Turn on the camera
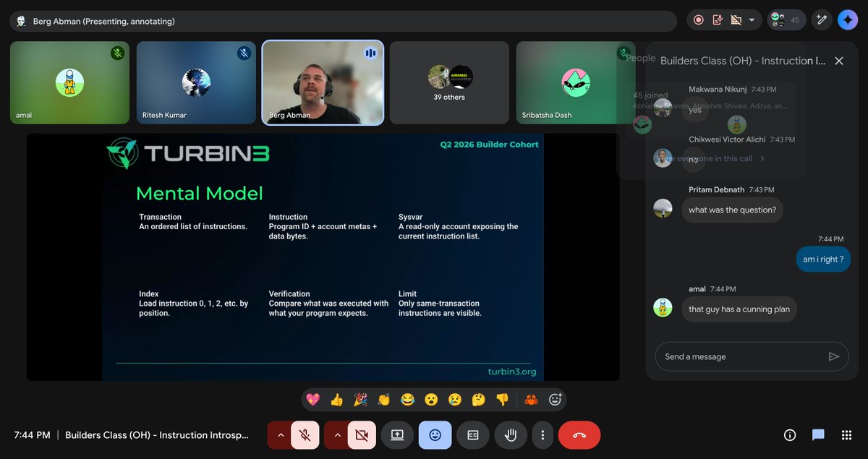868x459 pixels. point(362,435)
